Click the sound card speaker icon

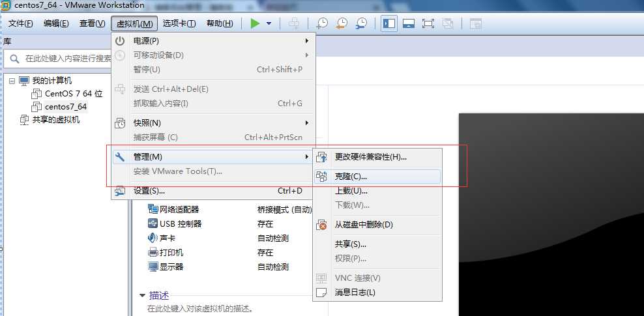coord(153,238)
